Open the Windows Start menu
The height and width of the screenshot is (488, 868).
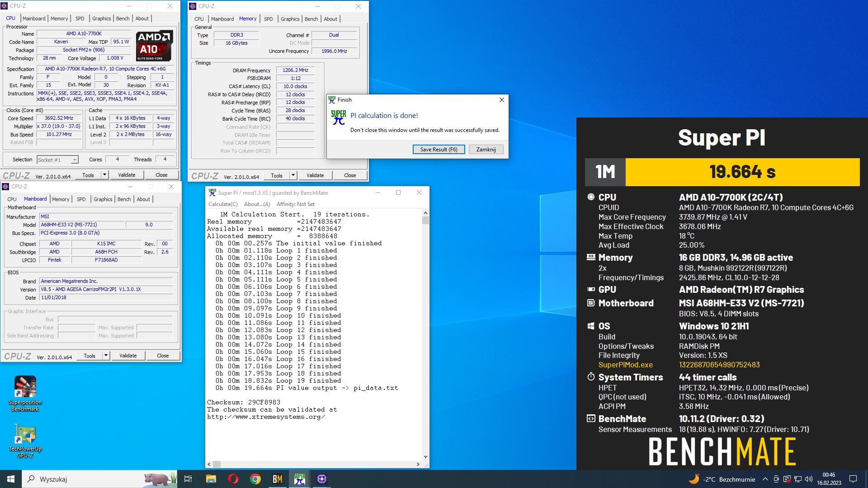11,479
